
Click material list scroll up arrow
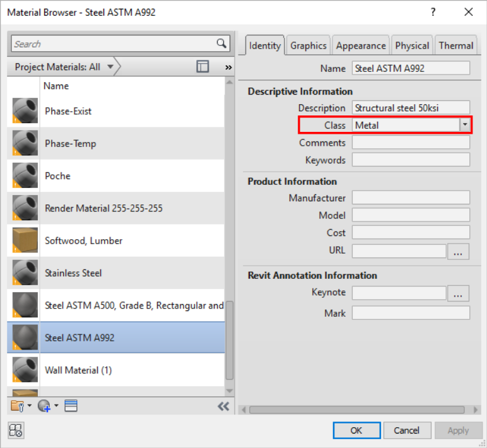click(x=230, y=82)
